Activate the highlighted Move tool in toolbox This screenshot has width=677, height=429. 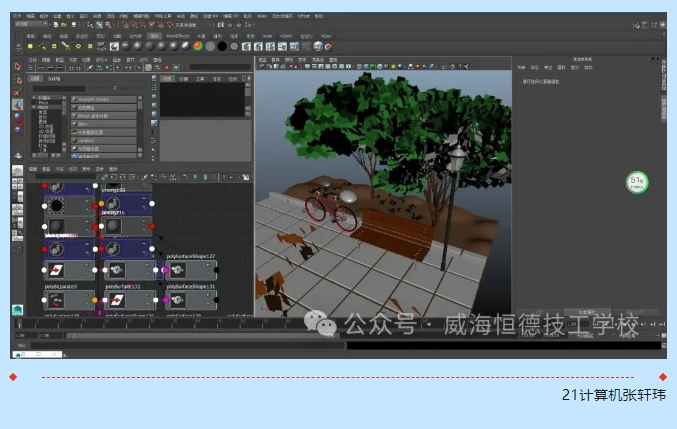click(x=17, y=104)
